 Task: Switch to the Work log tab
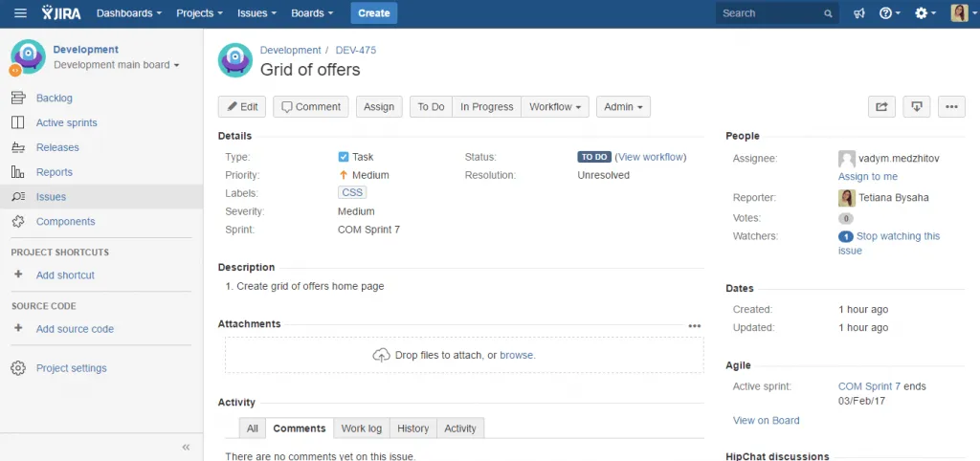click(361, 428)
